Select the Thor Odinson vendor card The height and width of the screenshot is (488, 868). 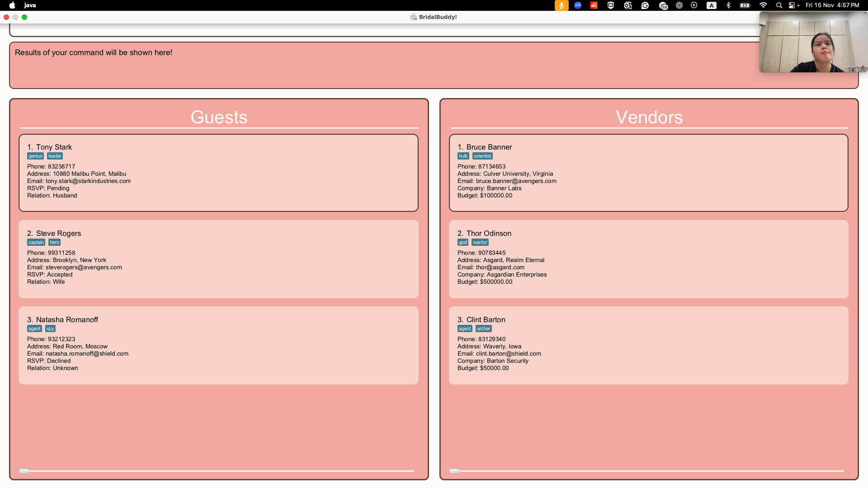tap(648, 259)
